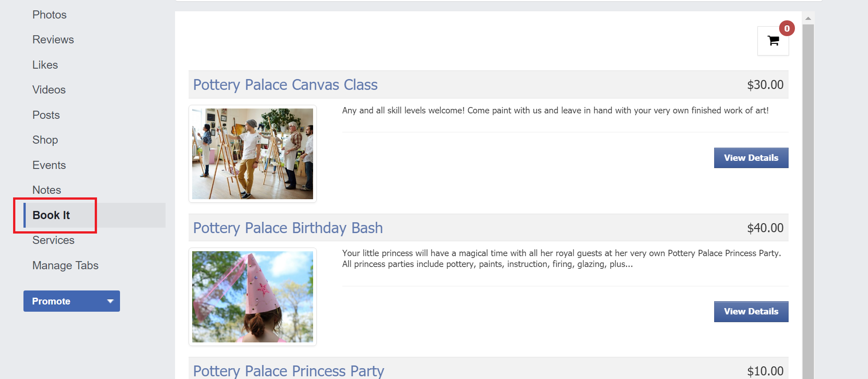This screenshot has width=868, height=379.
Task: Open Pottery Palace Canvas Class title link
Action: 285,85
